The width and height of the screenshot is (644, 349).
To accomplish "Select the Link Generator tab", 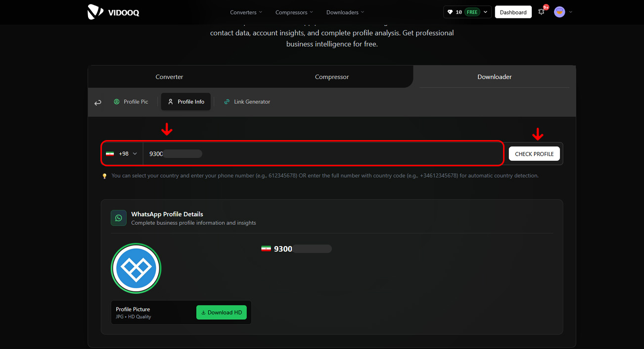I will click(x=247, y=101).
